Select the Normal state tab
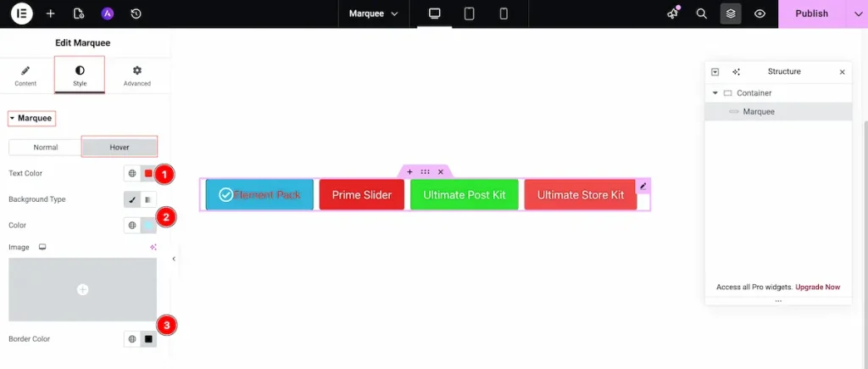The height and width of the screenshot is (369, 868). [46, 148]
